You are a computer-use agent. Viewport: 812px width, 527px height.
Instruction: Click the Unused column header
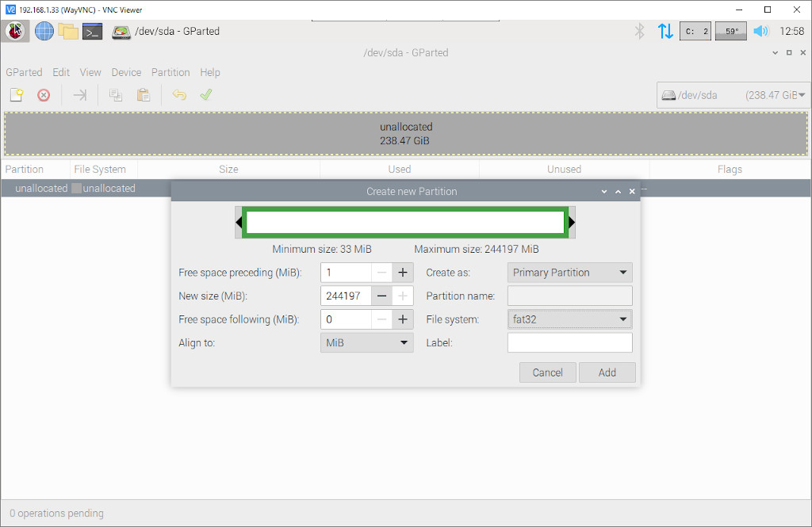pyautogui.click(x=564, y=170)
